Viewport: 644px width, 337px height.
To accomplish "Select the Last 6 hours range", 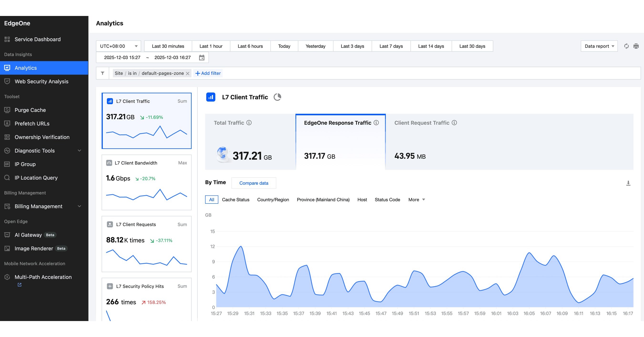I will (x=250, y=46).
